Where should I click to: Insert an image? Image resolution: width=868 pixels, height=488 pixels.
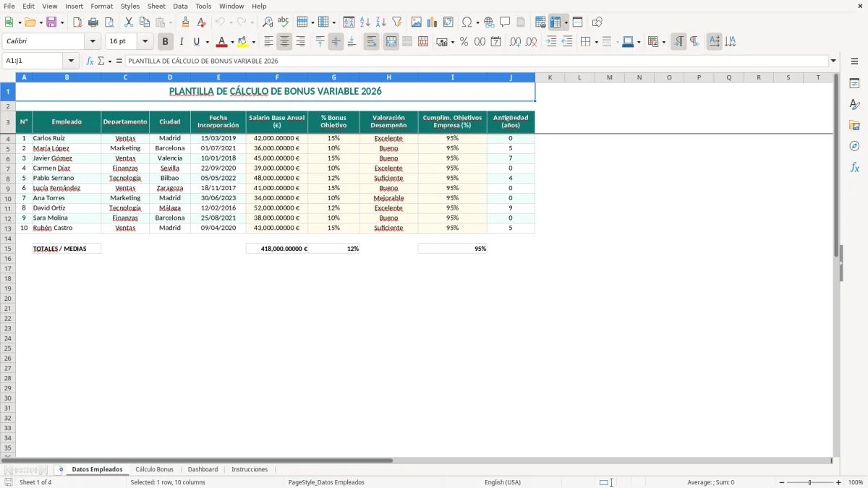pyautogui.click(x=417, y=22)
